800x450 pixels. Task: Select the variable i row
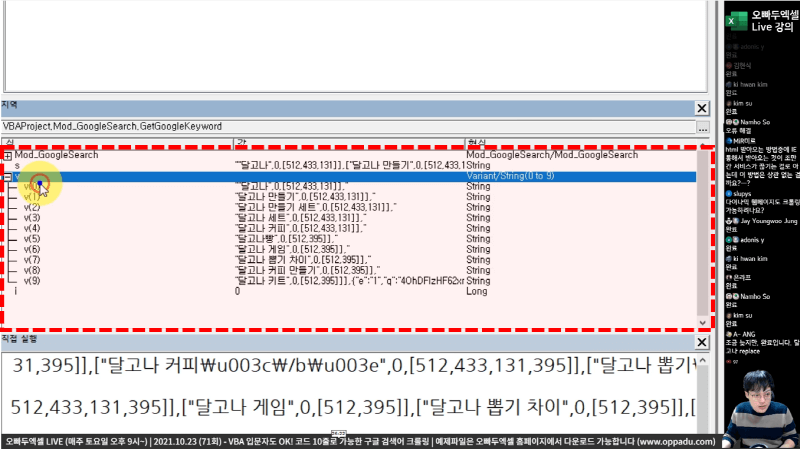349,291
